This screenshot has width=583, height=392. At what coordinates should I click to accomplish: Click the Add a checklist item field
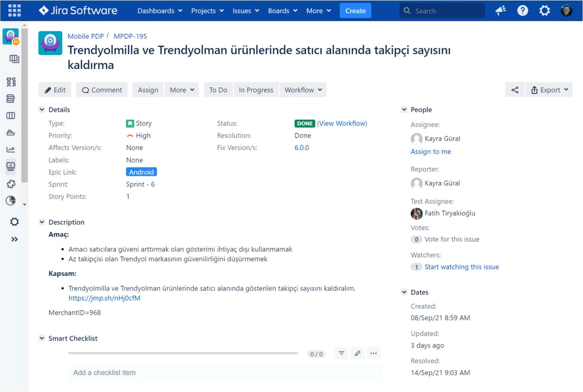click(x=224, y=373)
